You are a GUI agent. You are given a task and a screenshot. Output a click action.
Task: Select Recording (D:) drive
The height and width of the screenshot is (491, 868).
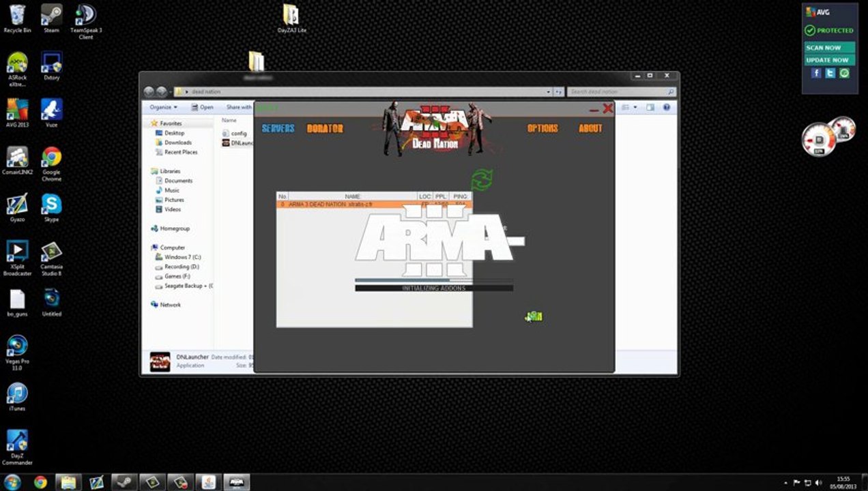point(182,267)
